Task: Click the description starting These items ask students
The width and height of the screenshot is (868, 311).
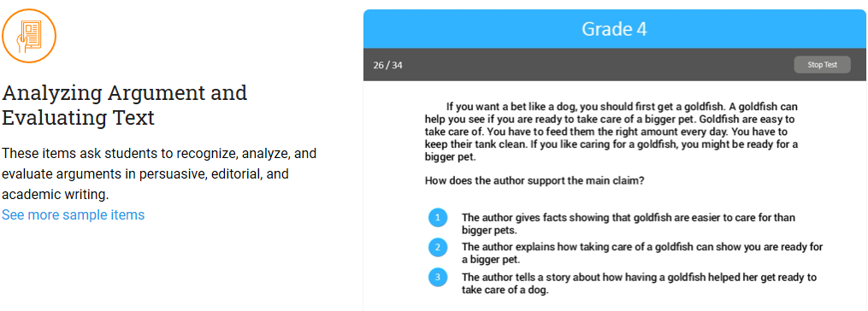Action: 159,173
